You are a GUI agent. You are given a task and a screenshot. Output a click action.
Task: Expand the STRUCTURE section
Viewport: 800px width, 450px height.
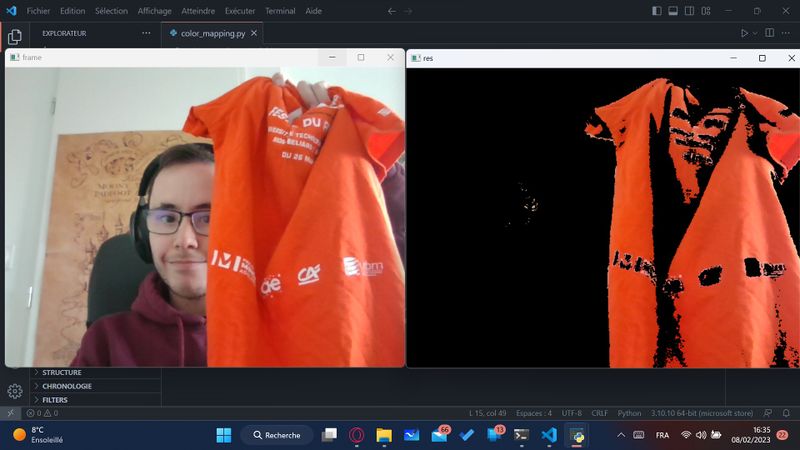(x=62, y=372)
